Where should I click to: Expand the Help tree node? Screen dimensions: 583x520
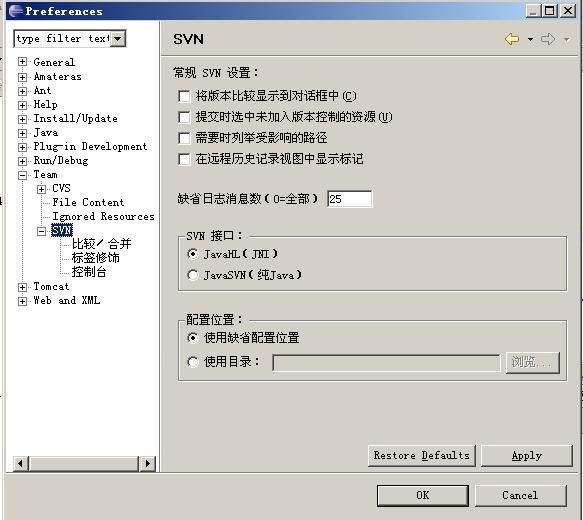coord(23,105)
